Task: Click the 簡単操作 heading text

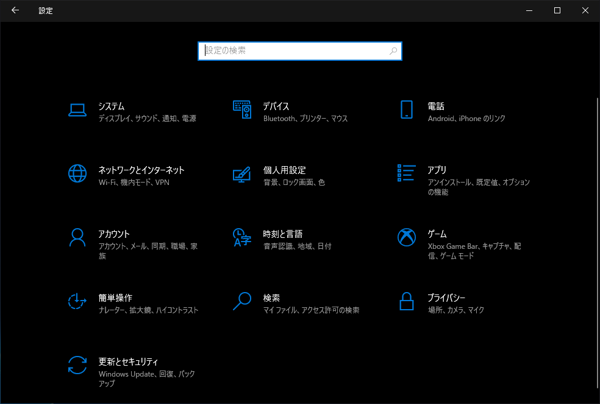Action: pos(115,298)
